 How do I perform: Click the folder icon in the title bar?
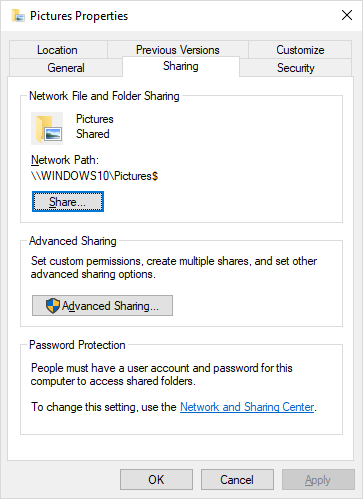pyautogui.click(x=18, y=16)
